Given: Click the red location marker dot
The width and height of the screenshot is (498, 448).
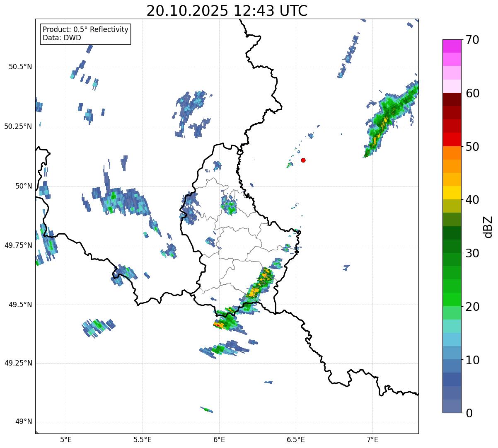Looking at the screenshot, I should tap(303, 160).
